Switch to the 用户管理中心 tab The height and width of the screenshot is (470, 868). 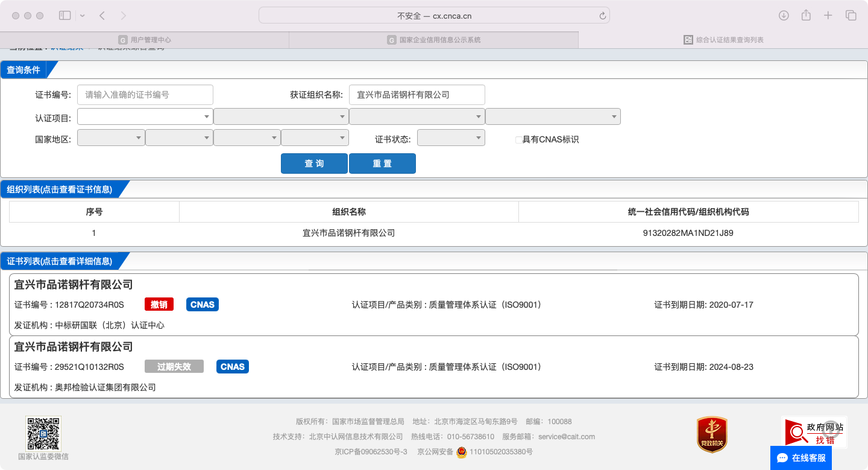(x=145, y=40)
